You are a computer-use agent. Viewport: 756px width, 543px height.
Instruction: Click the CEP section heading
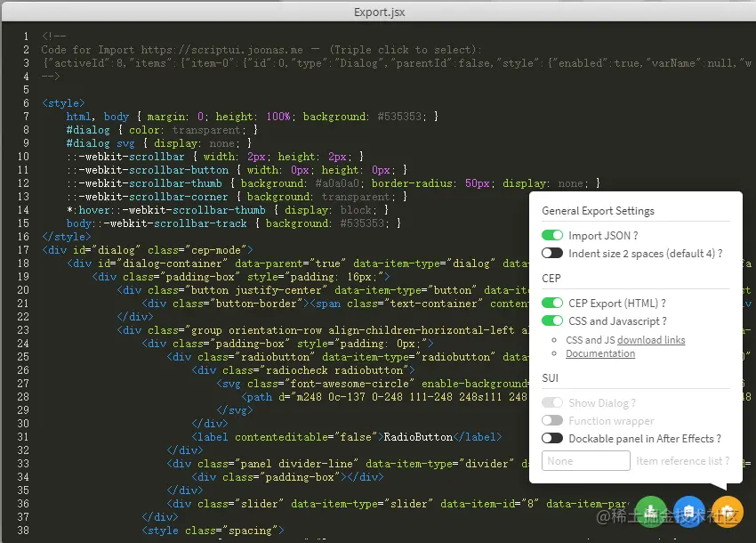pyautogui.click(x=551, y=279)
